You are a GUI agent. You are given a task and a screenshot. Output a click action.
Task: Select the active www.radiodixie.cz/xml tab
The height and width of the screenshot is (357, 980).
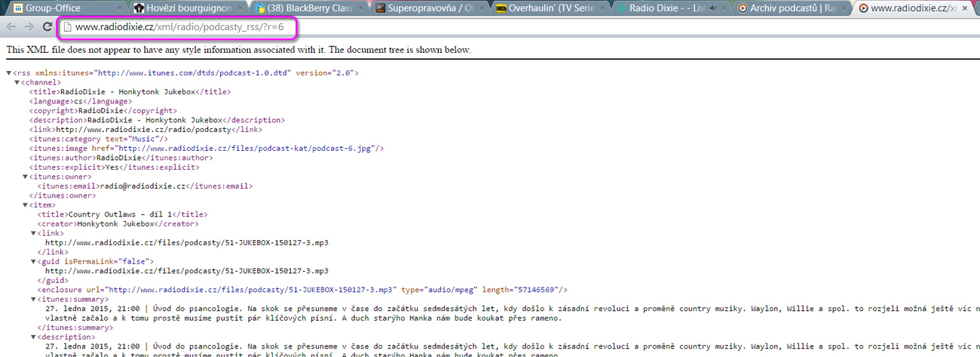914,8
